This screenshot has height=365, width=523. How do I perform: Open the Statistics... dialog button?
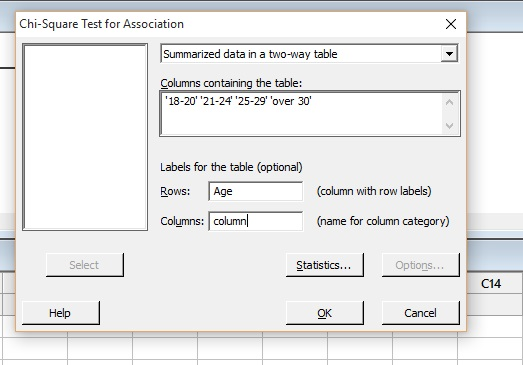325,265
